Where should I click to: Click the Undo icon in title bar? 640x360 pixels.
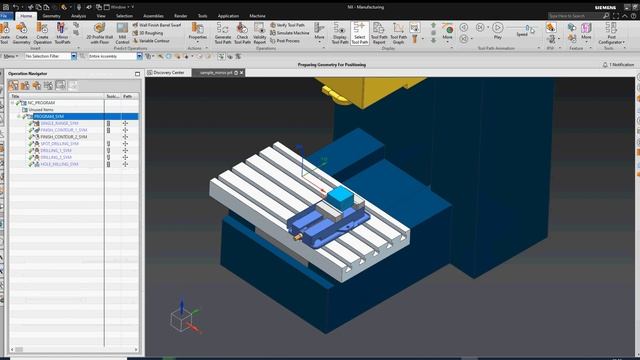coord(16,7)
